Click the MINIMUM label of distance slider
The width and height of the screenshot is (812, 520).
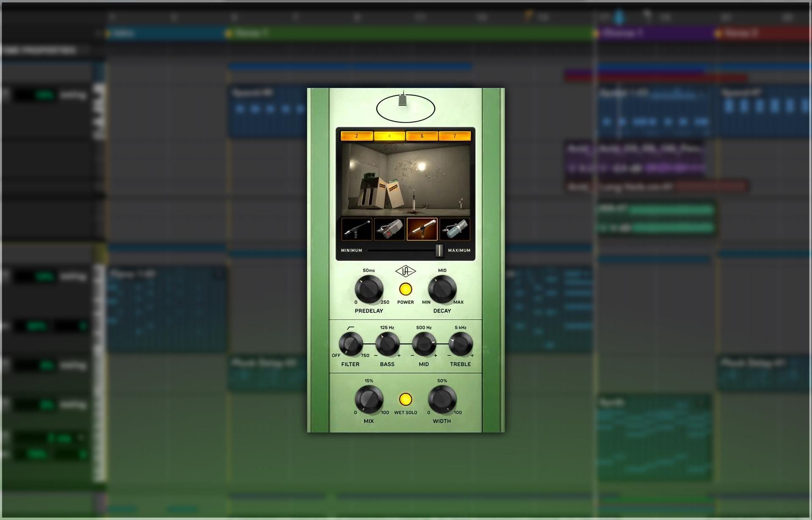click(x=351, y=250)
